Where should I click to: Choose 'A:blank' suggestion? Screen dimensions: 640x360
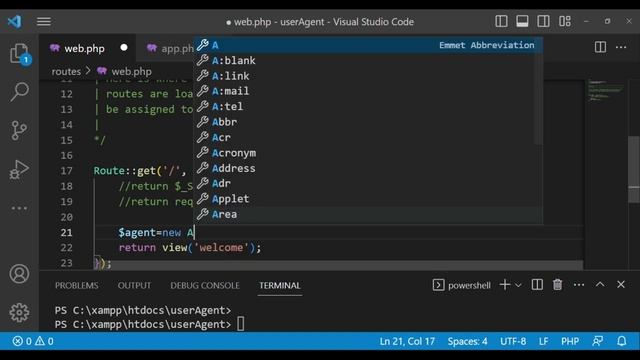point(367,60)
